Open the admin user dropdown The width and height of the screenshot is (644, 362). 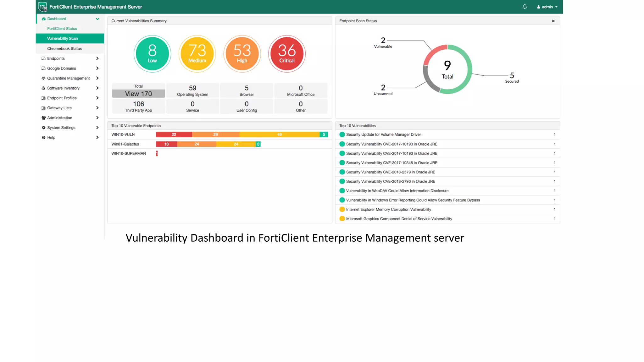tap(547, 7)
